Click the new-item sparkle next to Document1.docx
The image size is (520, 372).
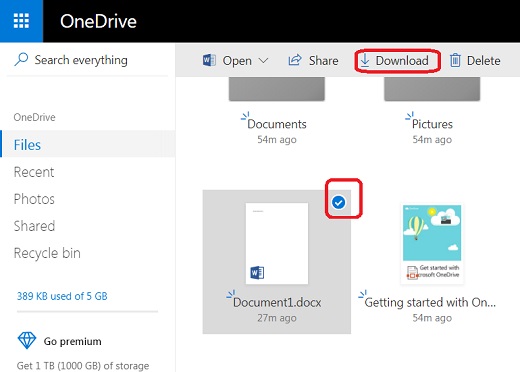point(231,294)
